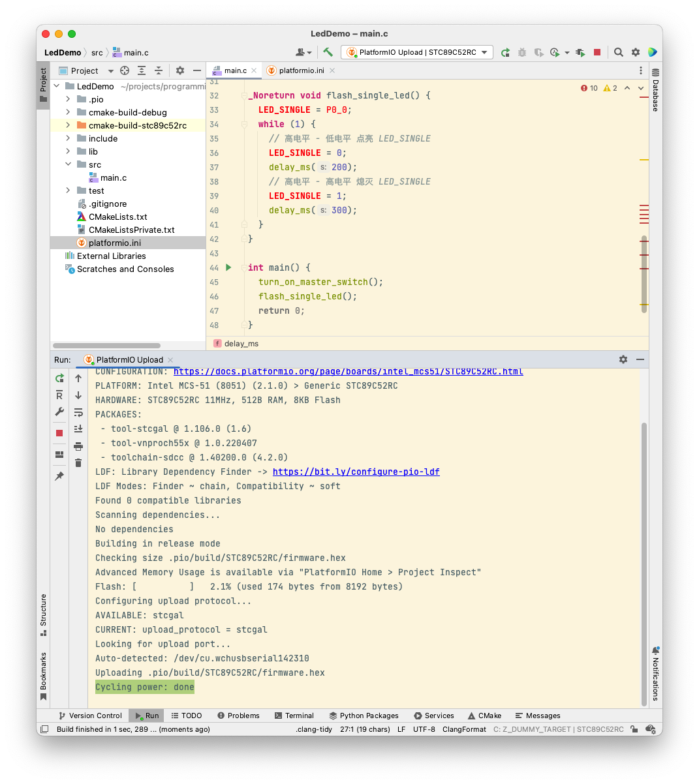Expand the .pio folder in tree

pyautogui.click(x=68, y=99)
